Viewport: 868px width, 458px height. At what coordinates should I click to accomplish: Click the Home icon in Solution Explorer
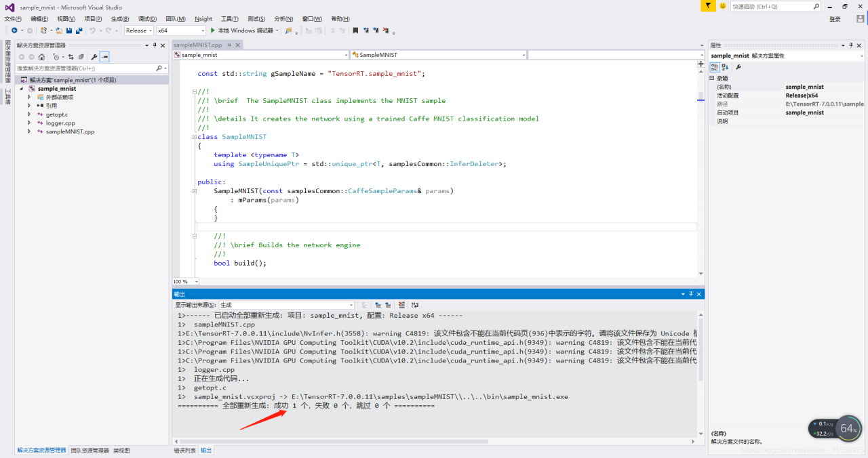click(x=41, y=57)
